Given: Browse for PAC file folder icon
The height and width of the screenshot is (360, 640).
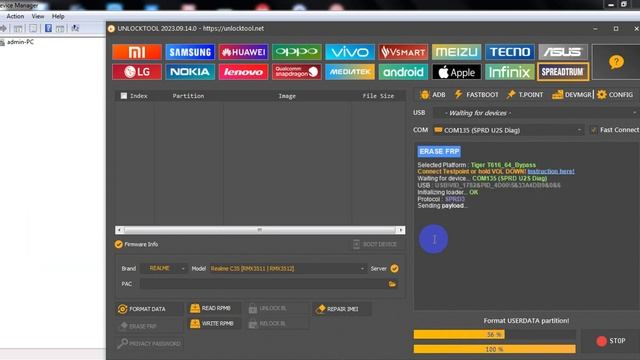Looking at the screenshot, I should tap(392, 284).
